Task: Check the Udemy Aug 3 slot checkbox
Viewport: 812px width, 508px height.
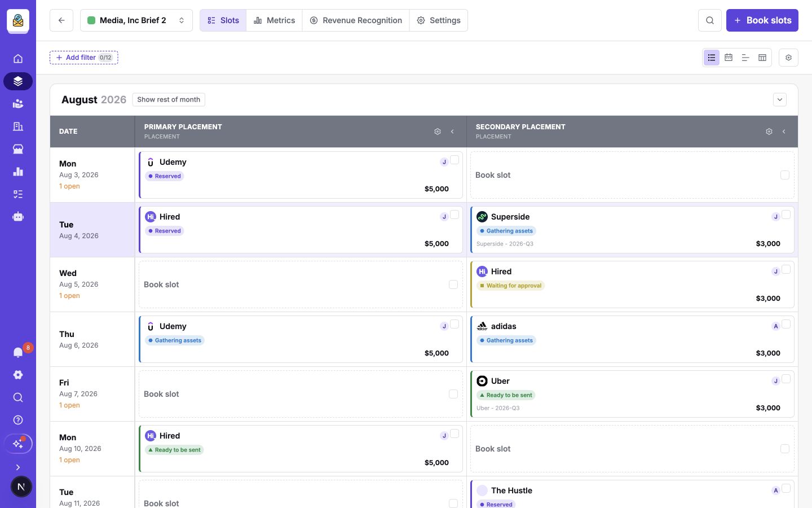Action: click(x=454, y=160)
